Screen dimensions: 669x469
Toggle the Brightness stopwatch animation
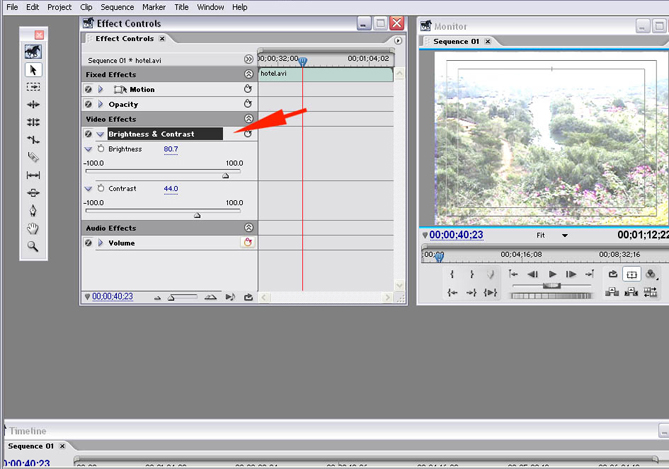point(100,149)
